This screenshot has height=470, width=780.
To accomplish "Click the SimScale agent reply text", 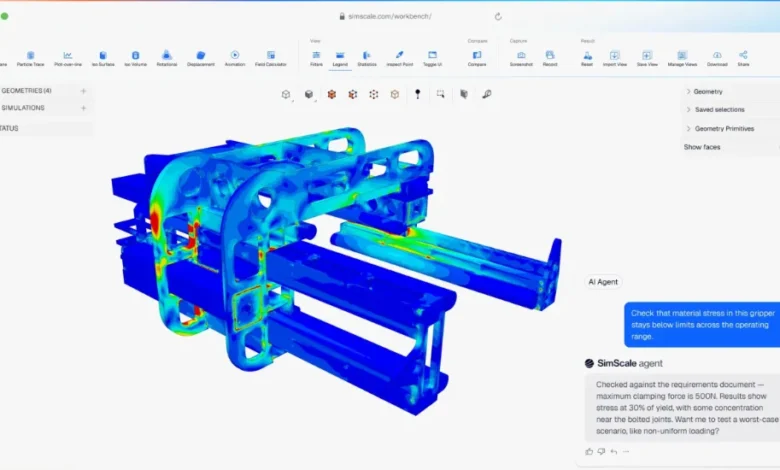I will [x=686, y=408].
